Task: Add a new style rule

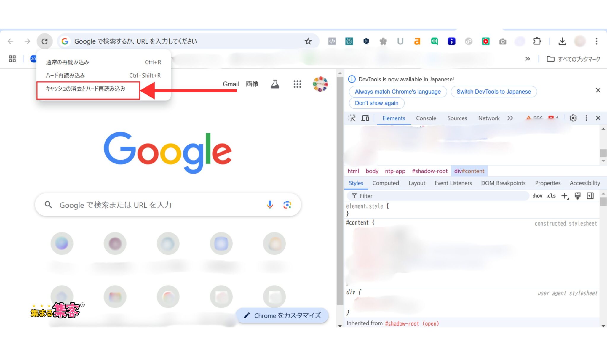Action: pos(565,196)
